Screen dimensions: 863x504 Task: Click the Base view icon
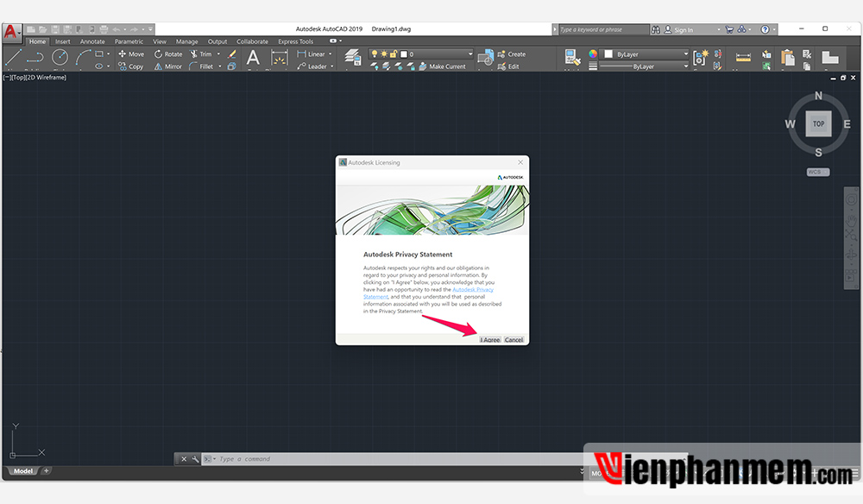pyautogui.click(x=830, y=57)
